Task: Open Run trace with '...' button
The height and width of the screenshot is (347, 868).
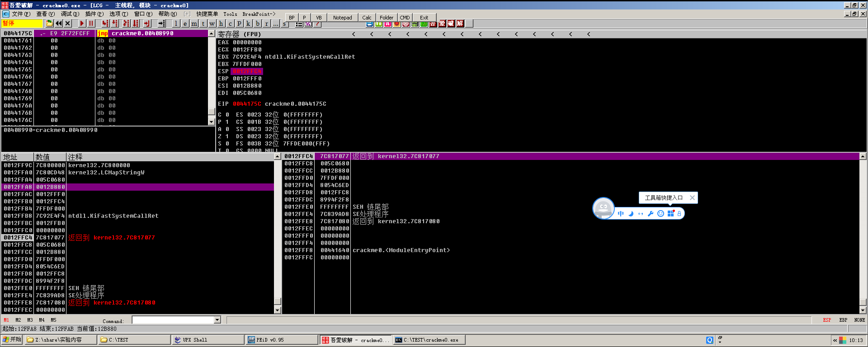Action: 276,23
